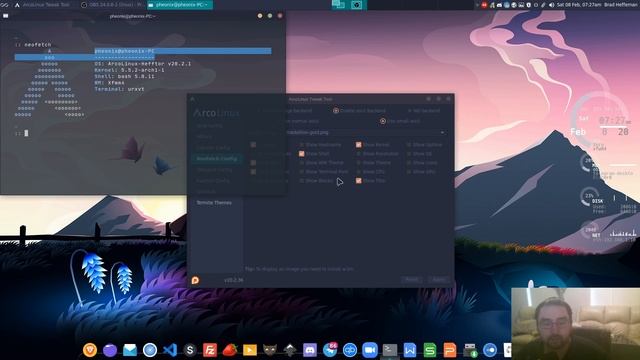This screenshot has width=640, height=360.
Task: Switch to the first workspace in panel
Action: (x=338, y=4)
